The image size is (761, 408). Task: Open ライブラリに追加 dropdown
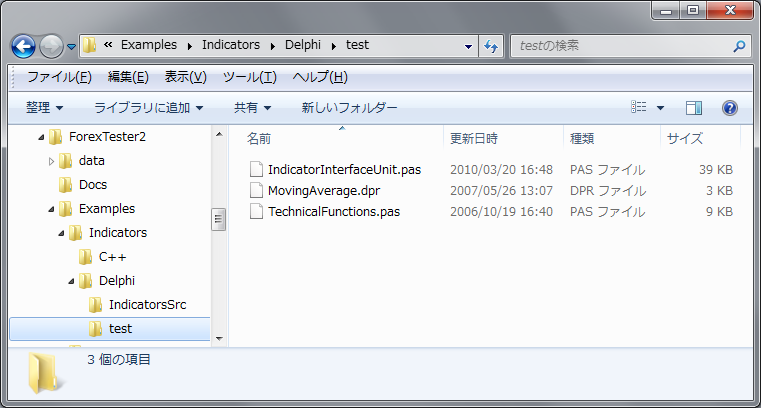[x=148, y=108]
